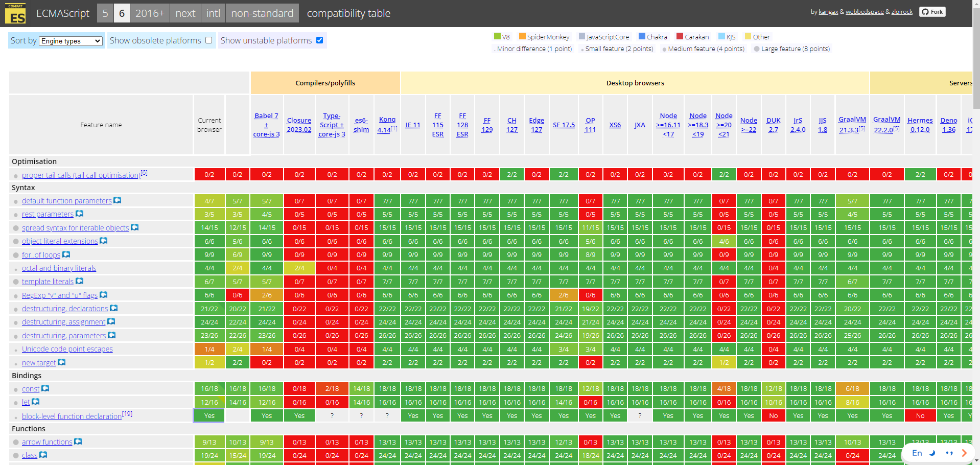Open the info icon beside arrow functions
Viewport: 980px width, 465px height.
[x=78, y=441]
